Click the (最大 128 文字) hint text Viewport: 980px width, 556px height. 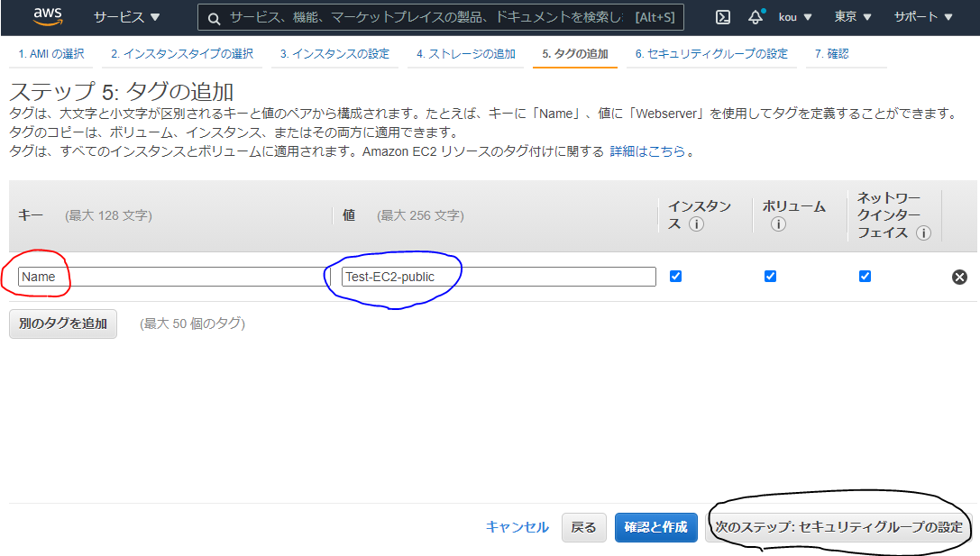click(x=109, y=215)
